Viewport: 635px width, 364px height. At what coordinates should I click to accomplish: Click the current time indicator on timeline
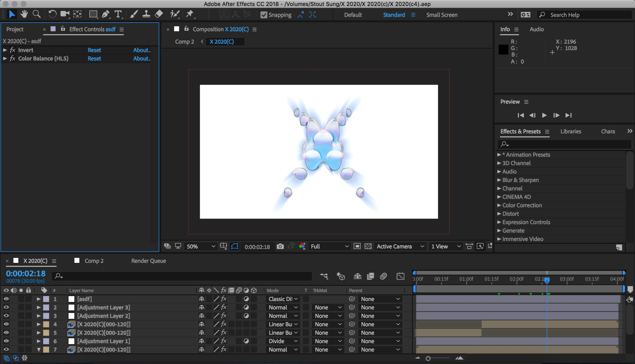click(x=547, y=280)
